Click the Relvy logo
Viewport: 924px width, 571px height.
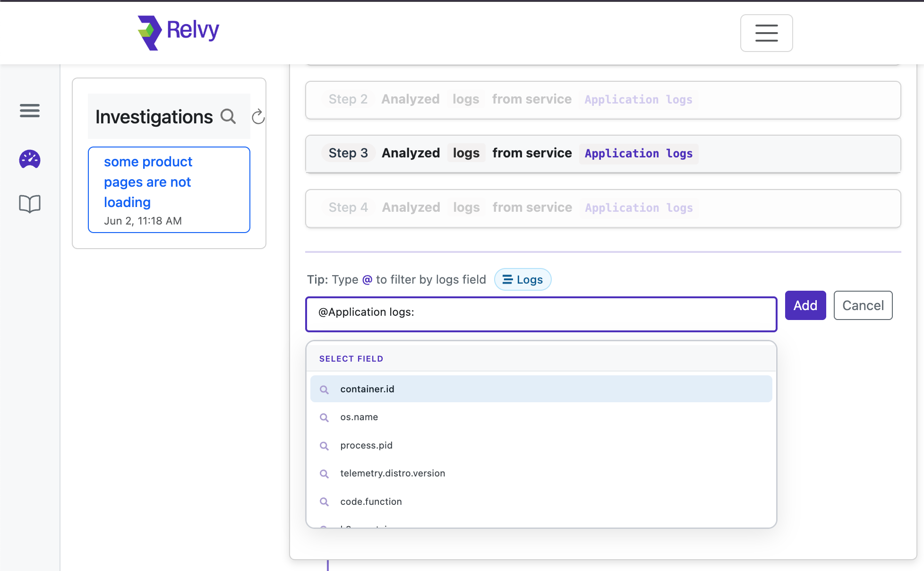(x=178, y=32)
